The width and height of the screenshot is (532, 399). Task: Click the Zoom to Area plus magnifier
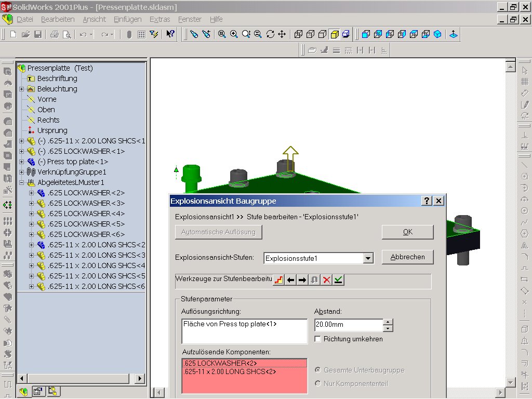pos(234,34)
